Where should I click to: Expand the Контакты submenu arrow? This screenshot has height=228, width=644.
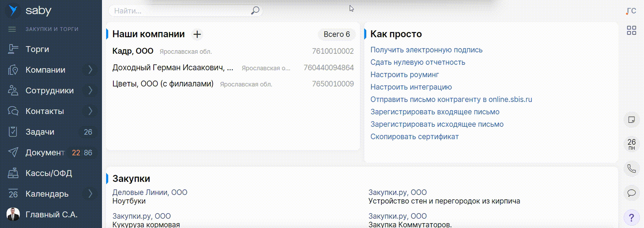point(90,111)
